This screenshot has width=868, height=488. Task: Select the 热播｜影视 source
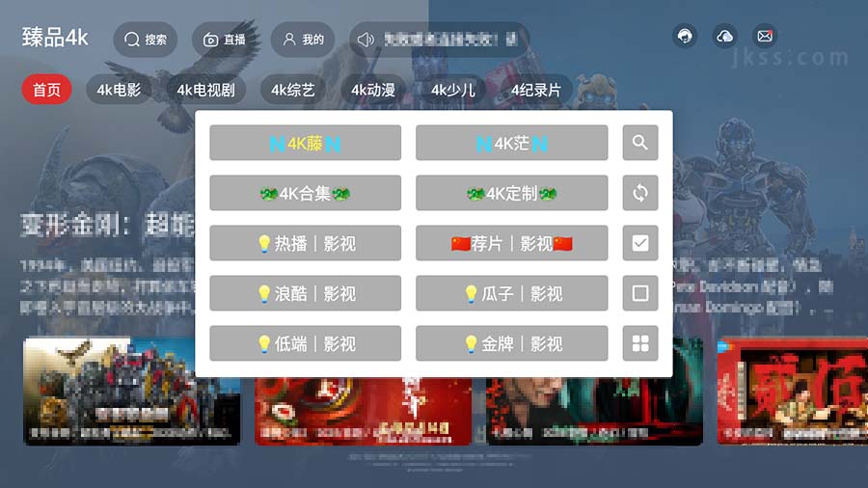(x=305, y=243)
